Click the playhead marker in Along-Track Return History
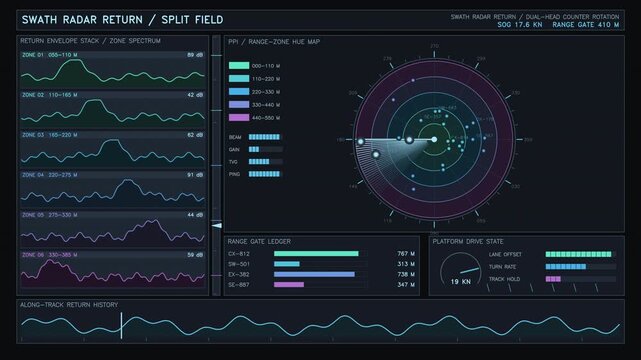 click(x=121, y=325)
